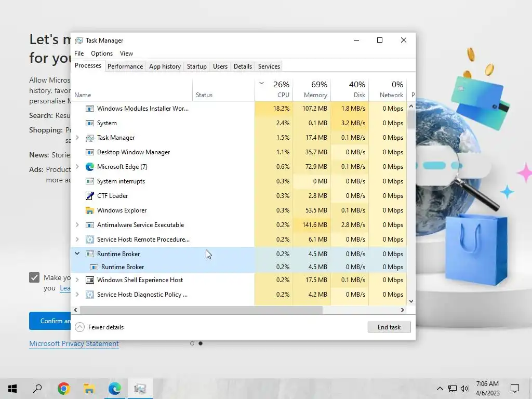
Task: Click the Task Manager taskbar button
Action: click(x=140, y=389)
